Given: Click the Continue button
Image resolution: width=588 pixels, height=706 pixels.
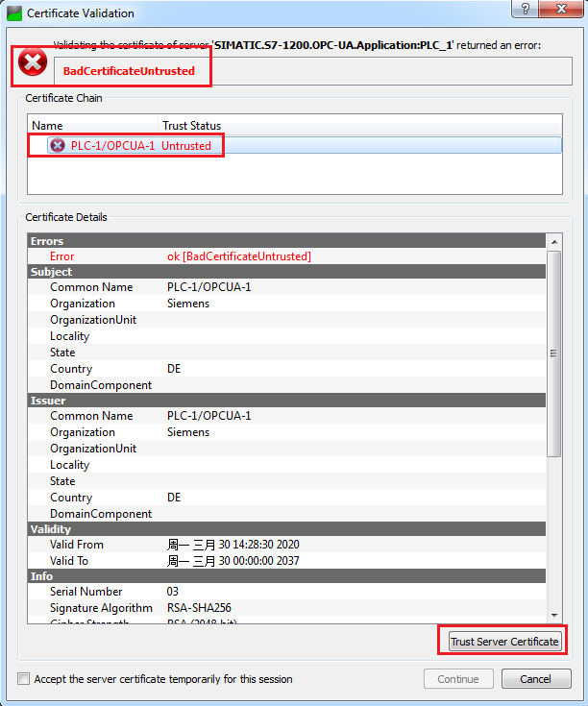Looking at the screenshot, I should (458, 679).
